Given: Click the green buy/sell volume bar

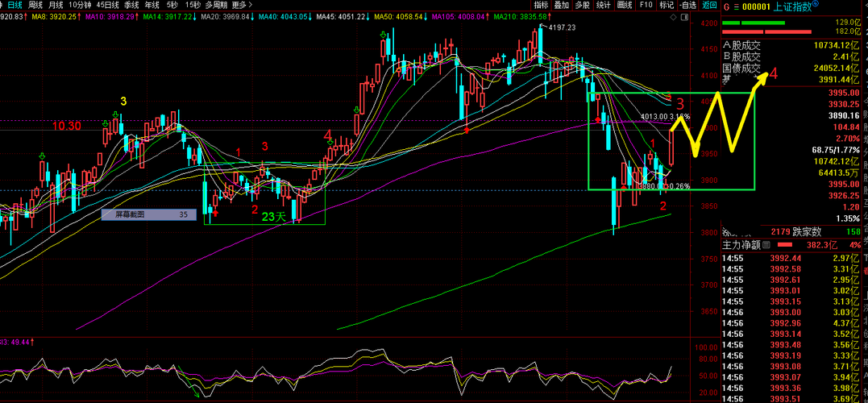Looking at the screenshot, I should [x=754, y=23].
